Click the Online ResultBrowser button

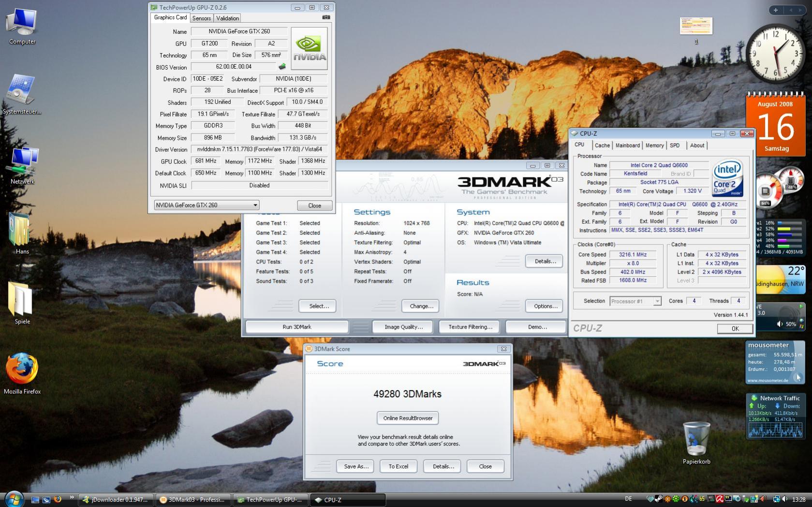pyautogui.click(x=408, y=418)
